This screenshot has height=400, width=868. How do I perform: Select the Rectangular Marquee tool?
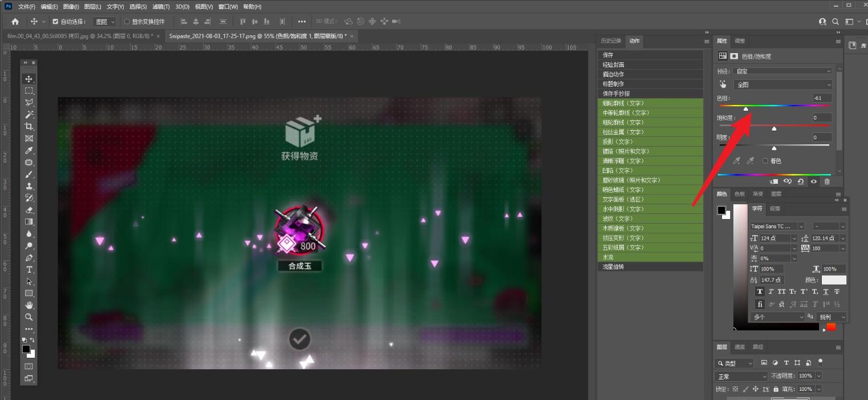(x=29, y=91)
